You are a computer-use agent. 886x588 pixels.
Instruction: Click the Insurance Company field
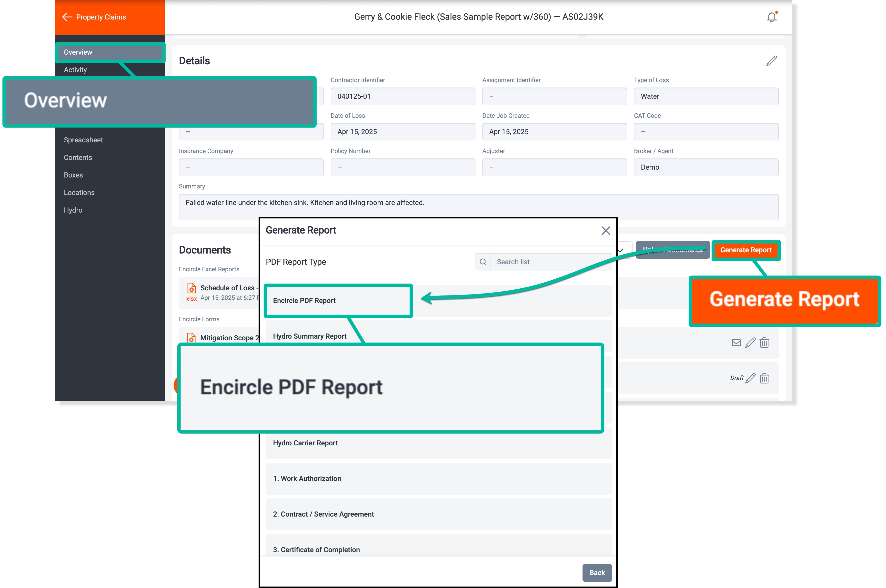[x=251, y=167]
